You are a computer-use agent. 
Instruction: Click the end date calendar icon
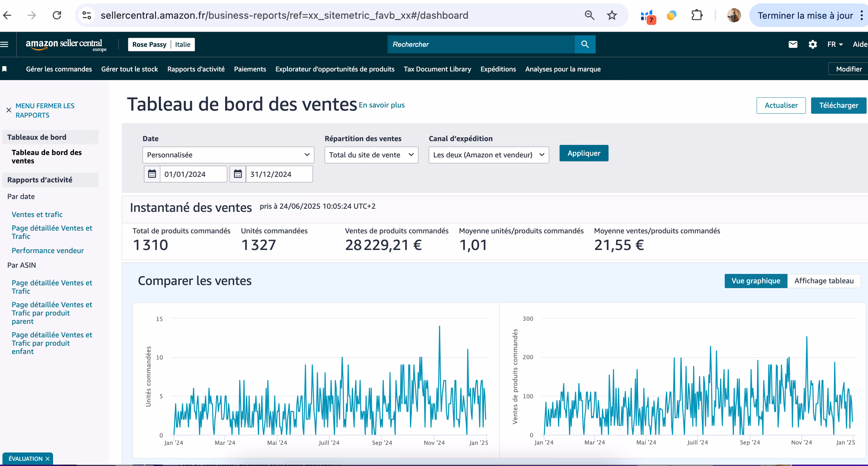pyautogui.click(x=238, y=174)
